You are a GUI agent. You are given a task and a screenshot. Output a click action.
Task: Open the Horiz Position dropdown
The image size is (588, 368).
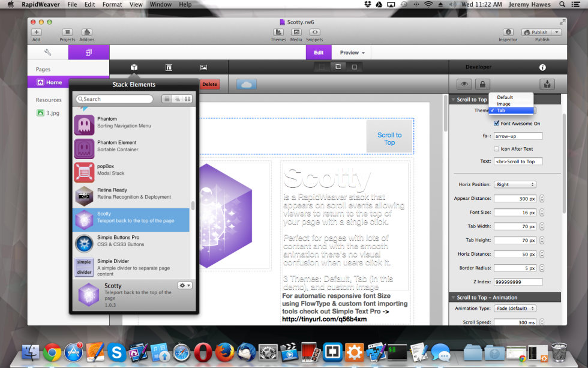click(x=515, y=184)
